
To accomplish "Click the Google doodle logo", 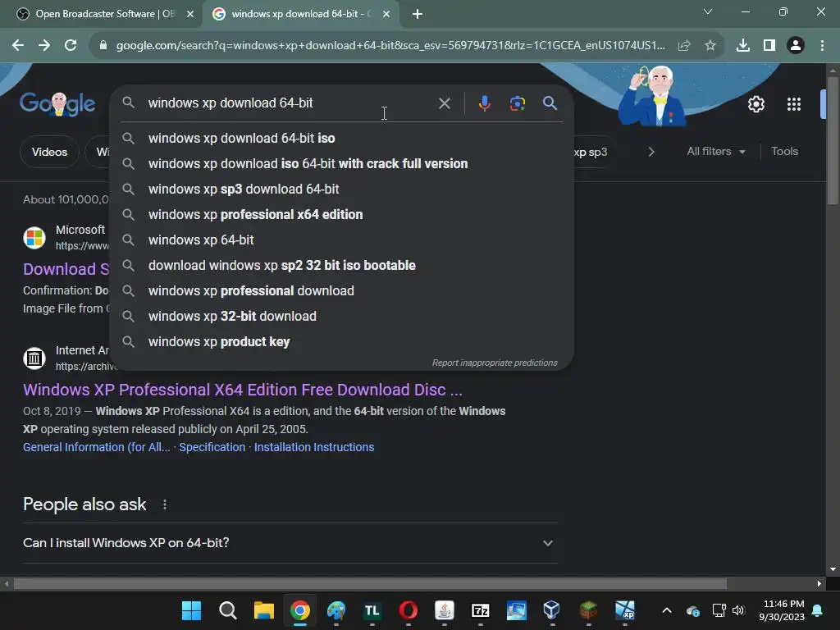I will coord(57,103).
